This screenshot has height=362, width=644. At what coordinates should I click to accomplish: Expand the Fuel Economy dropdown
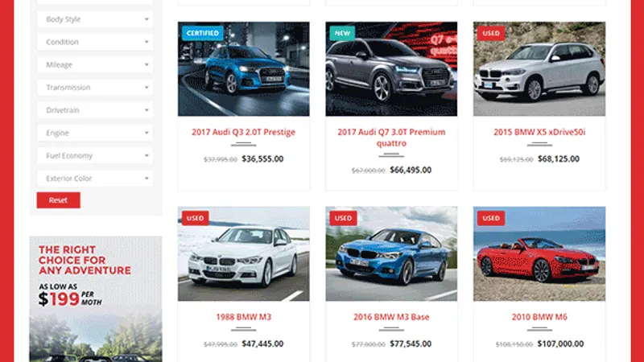pyautogui.click(x=95, y=155)
